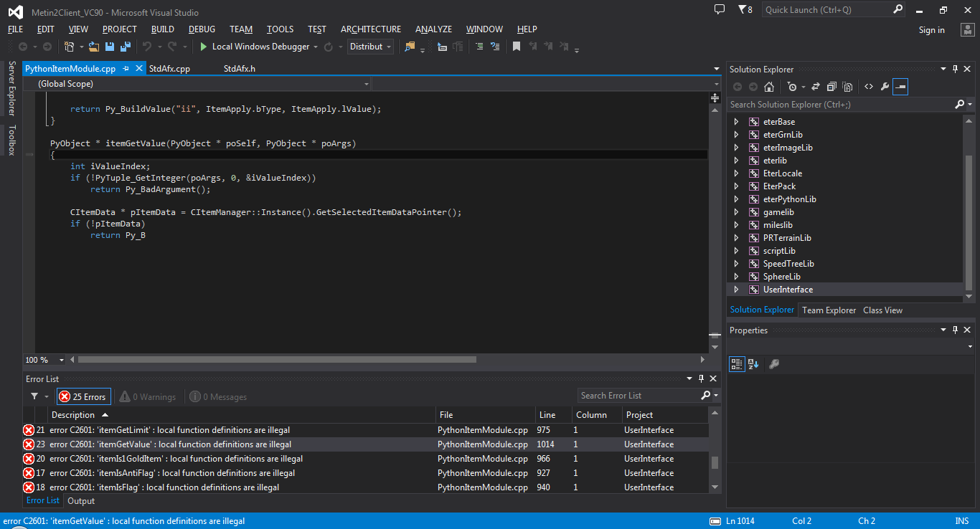Sort by the Project column header
This screenshot has height=529, width=980.
(x=664, y=415)
